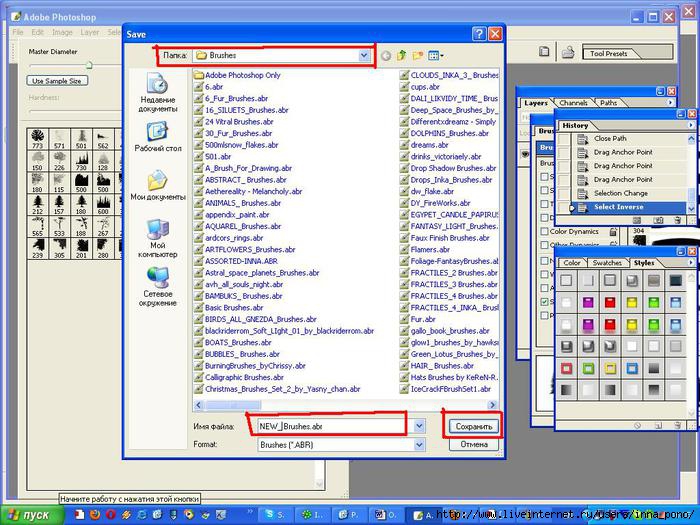
Task: Select the Adobe Photoshop Only folder
Action: click(x=238, y=75)
